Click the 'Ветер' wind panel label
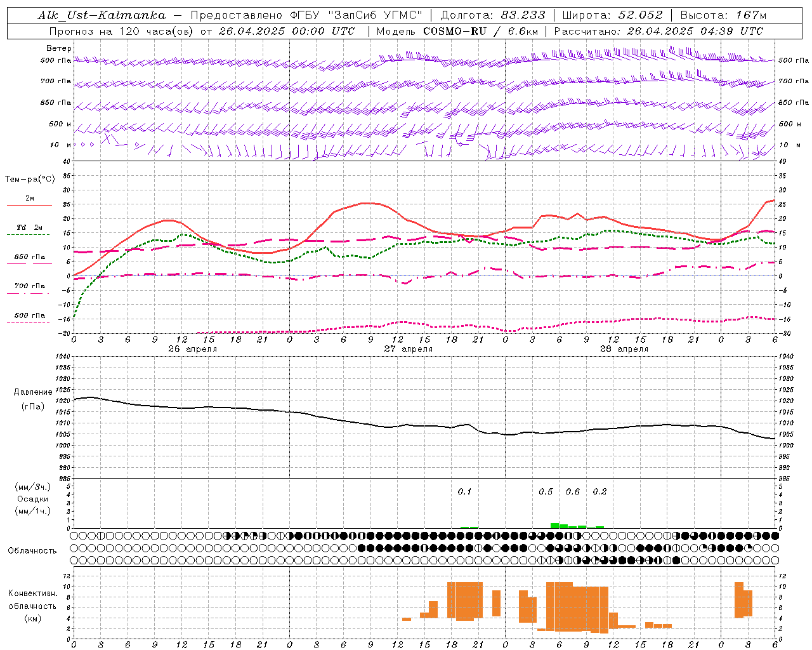 (x=59, y=48)
